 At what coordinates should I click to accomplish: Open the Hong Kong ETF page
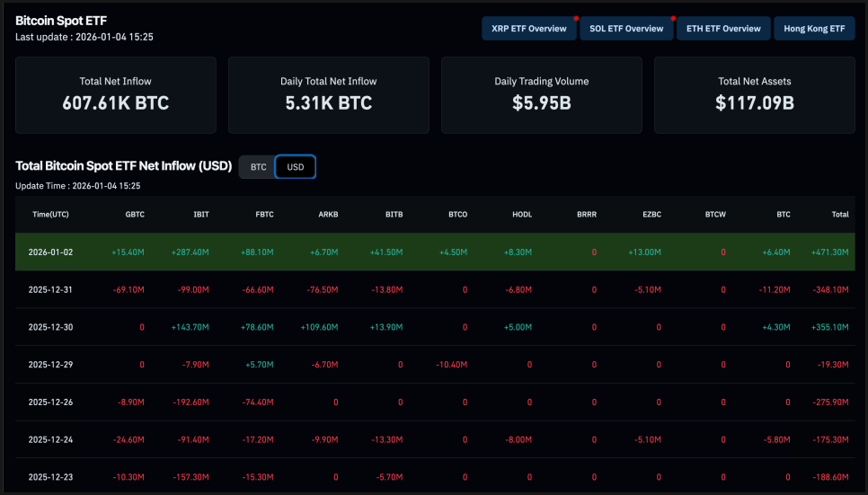tap(814, 29)
